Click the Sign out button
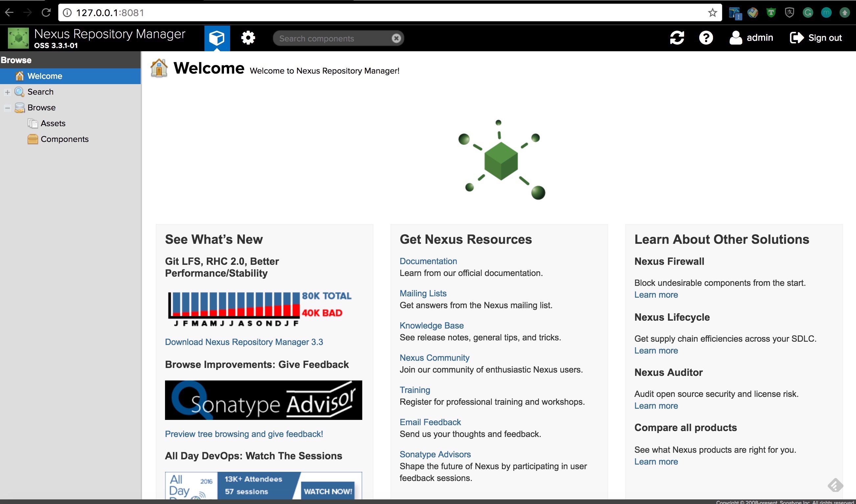Image resolution: width=856 pixels, height=504 pixels. [x=816, y=38]
